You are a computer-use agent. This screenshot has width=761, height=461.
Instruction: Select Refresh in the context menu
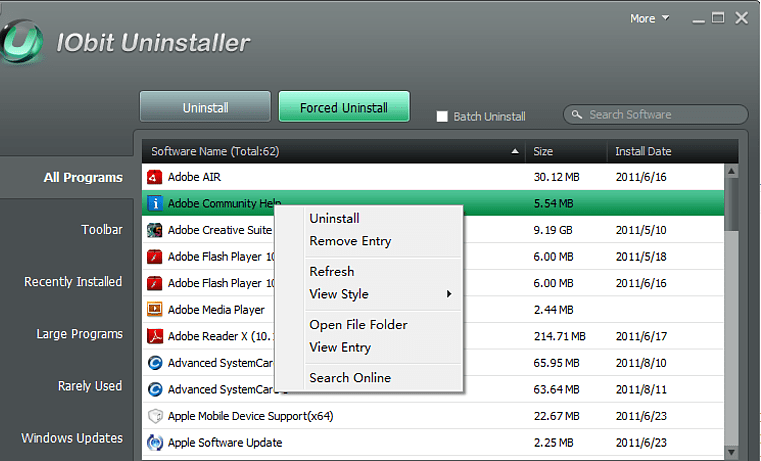[331, 271]
